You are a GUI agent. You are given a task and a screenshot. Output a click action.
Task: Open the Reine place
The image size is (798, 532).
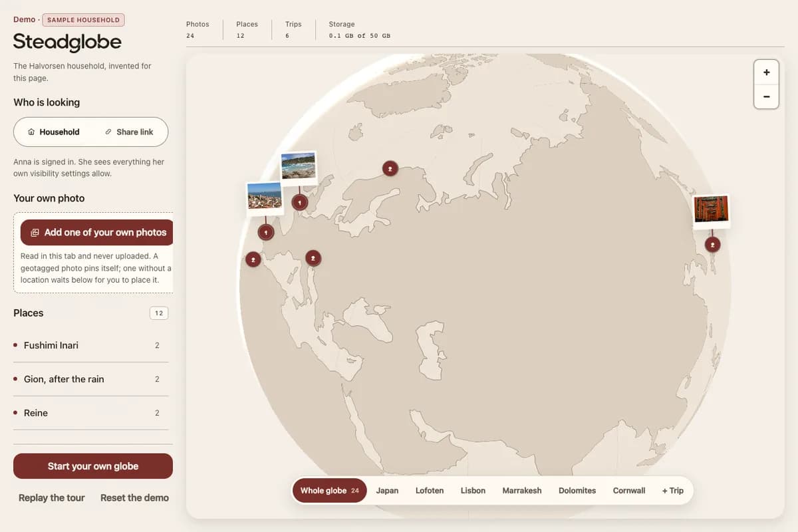pos(90,413)
